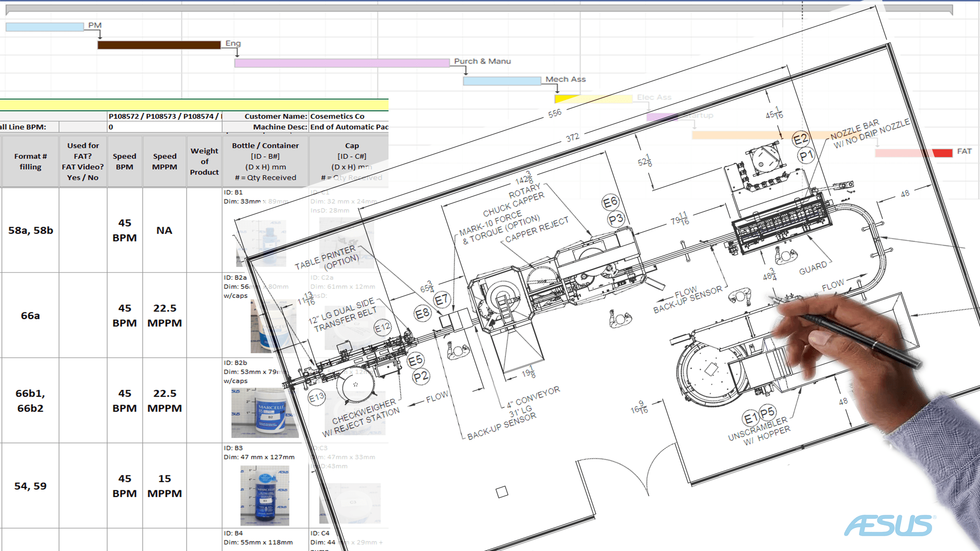Viewport: 980px width, 551px height.
Task: Select the 'Speed MPPM' column header
Action: point(164,161)
